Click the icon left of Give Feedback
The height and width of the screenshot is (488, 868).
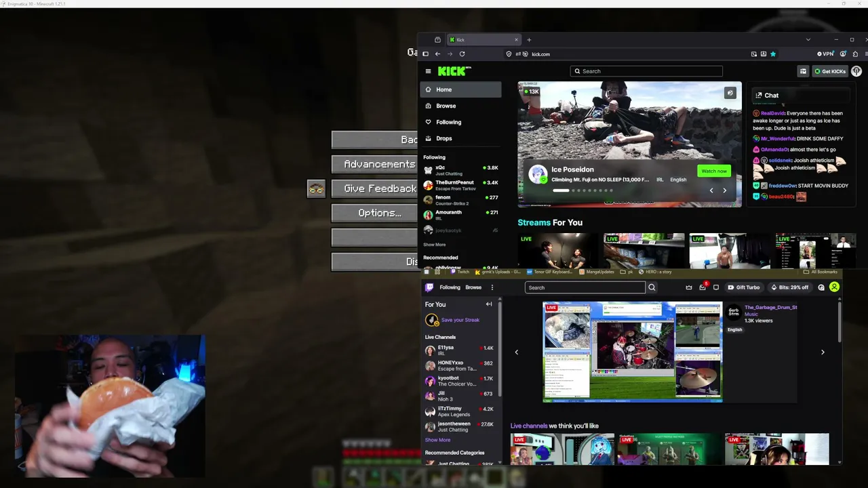tap(316, 189)
